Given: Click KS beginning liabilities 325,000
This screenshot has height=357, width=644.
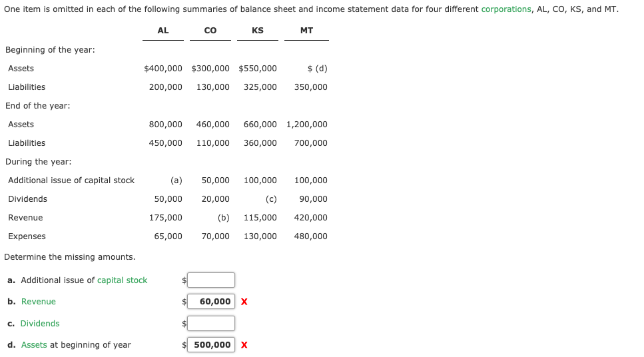Looking at the screenshot, I should 260,87.
